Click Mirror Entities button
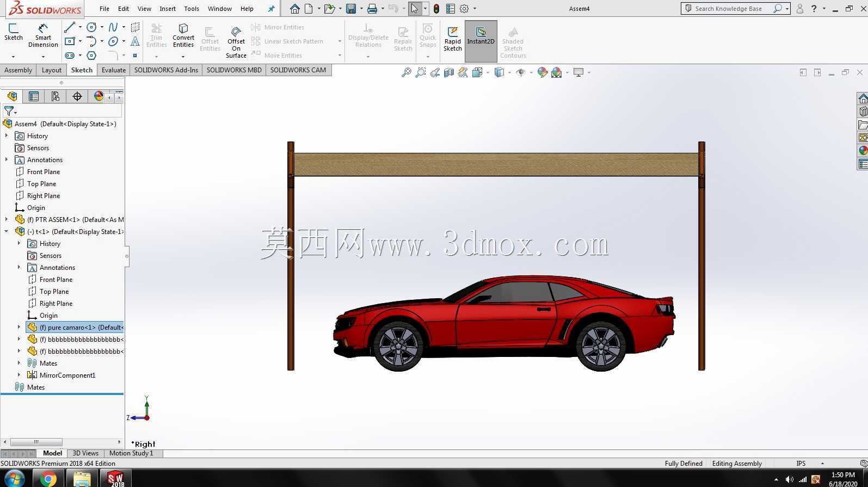The width and height of the screenshot is (868, 487). [278, 27]
